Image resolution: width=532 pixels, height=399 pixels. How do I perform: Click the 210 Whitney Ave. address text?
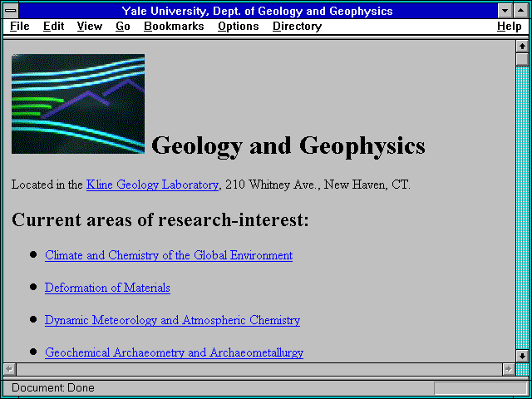[x=273, y=185]
